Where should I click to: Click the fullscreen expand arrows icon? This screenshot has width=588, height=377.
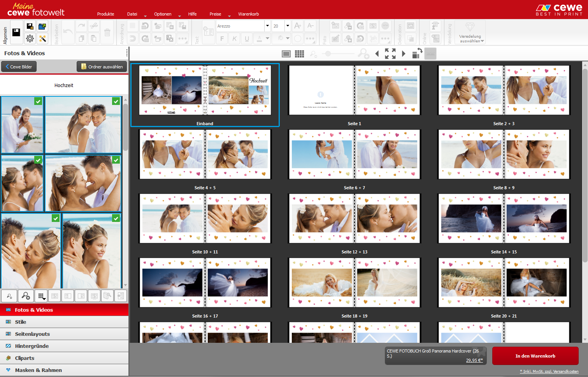click(390, 54)
